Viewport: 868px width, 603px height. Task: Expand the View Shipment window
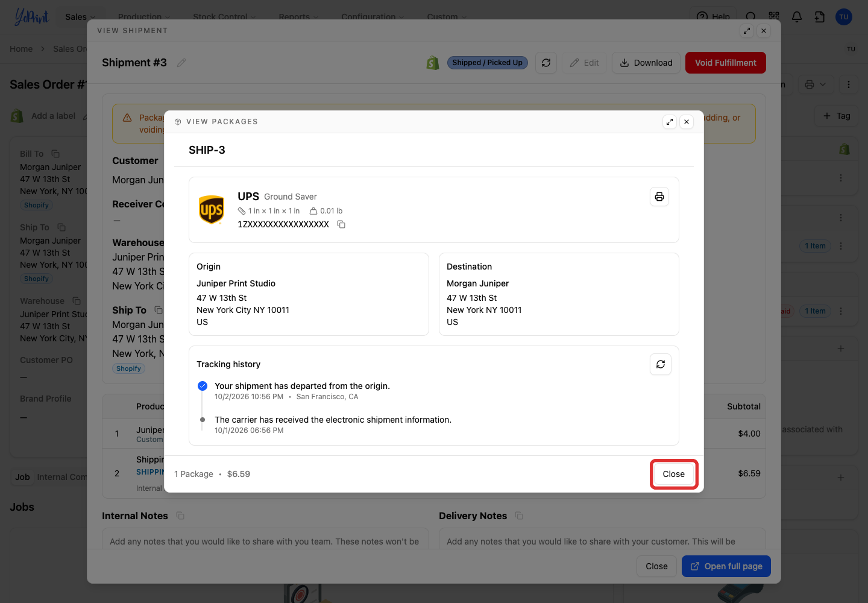pyautogui.click(x=747, y=31)
